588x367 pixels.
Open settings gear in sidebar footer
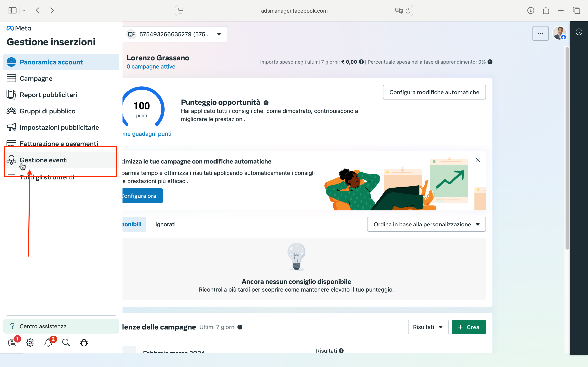(x=30, y=342)
